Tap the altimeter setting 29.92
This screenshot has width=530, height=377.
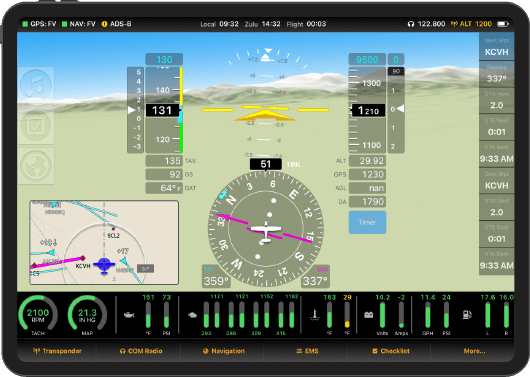[x=367, y=161]
